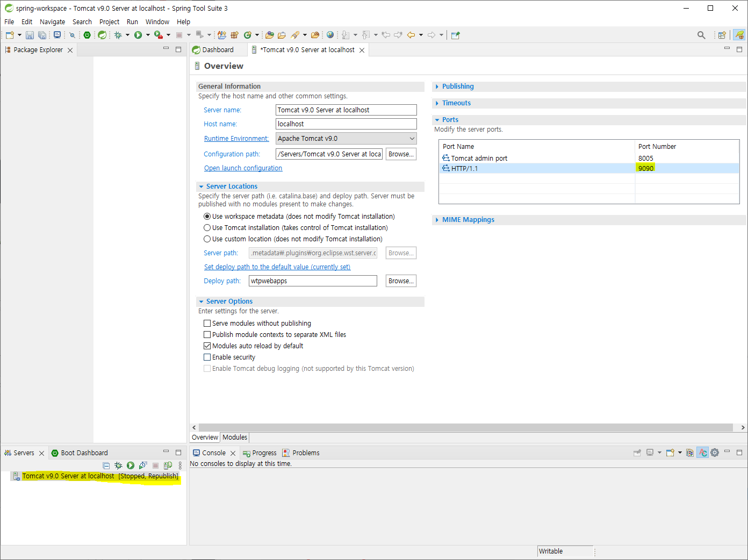Screen dimensions: 748x560
Task: Switch to the Progress view tab
Action: click(260, 453)
